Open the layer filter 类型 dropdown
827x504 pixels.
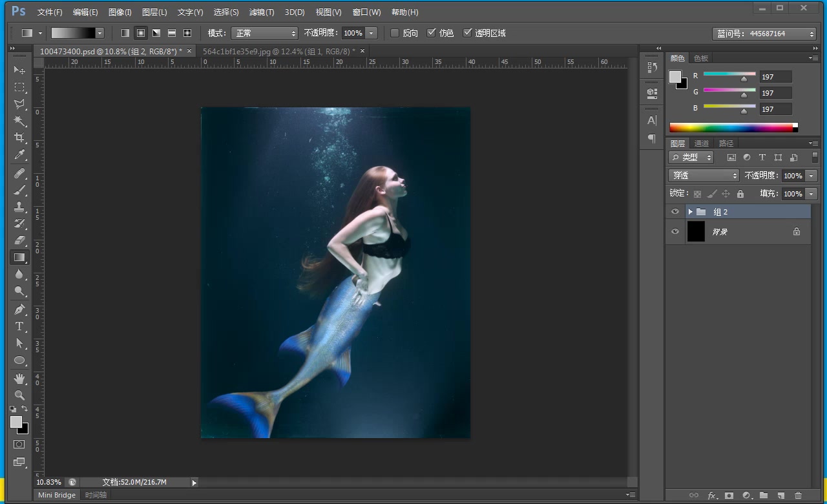click(x=691, y=157)
